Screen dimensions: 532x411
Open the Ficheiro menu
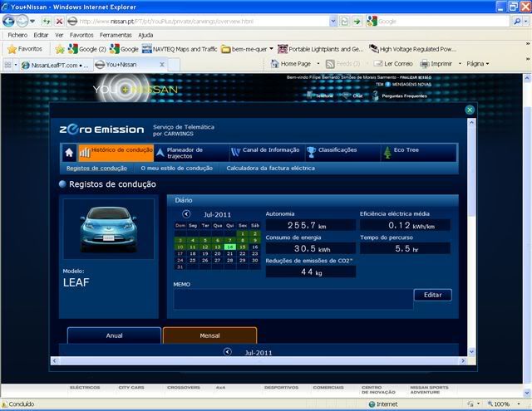point(17,35)
